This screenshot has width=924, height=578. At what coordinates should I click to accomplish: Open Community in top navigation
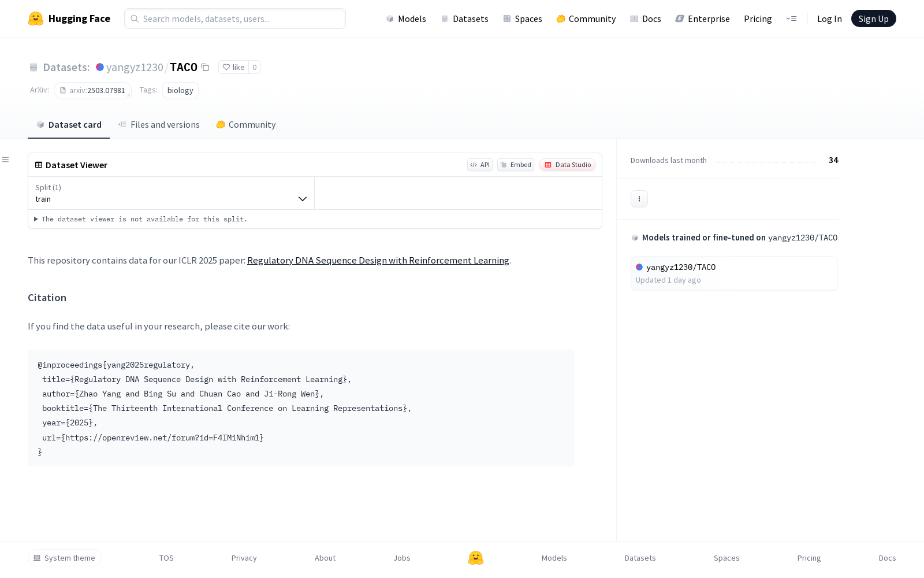coord(586,18)
